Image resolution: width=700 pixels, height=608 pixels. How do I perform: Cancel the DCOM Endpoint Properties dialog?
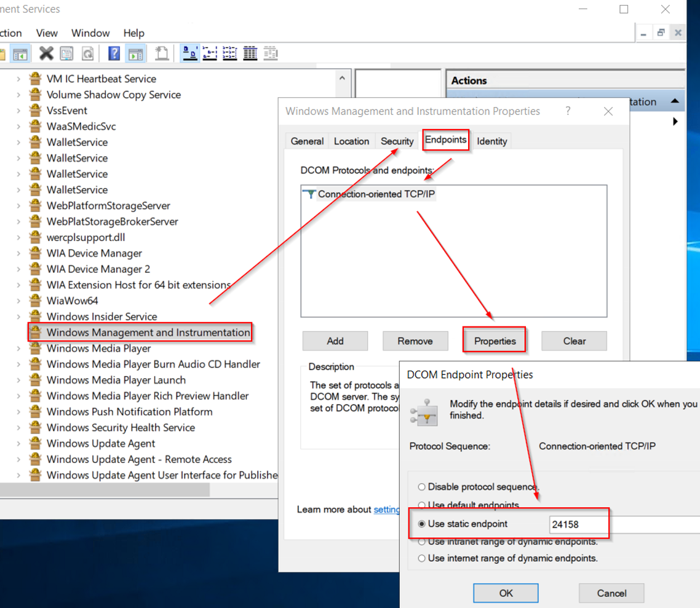click(611, 593)
